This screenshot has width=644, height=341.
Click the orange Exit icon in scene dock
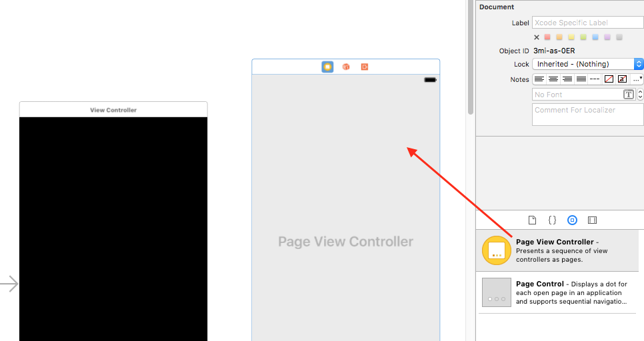pos(364,67)
